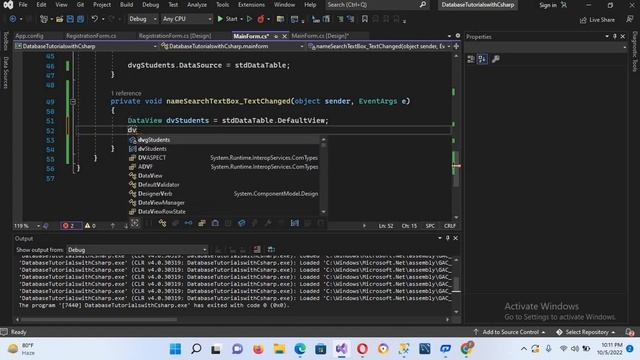Click the search magnifier in the title bar
The width and height of the screenshot is (640, 360).
423,4
